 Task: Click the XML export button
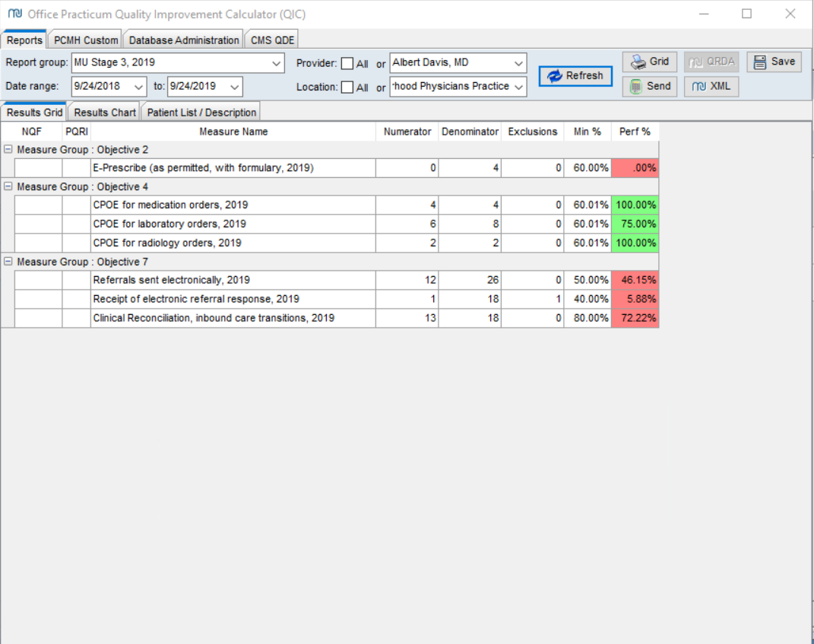(x=711, y=86)
